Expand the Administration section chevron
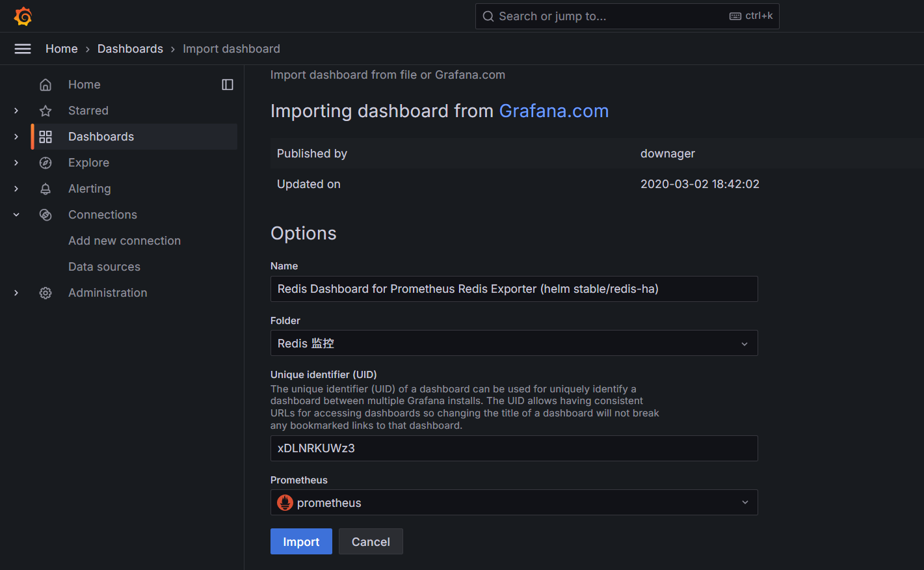924x570 pixels. click(16, 293)
